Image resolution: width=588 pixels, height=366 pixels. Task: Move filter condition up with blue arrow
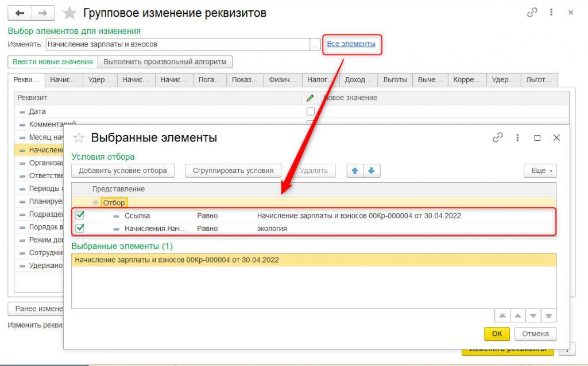355,171
